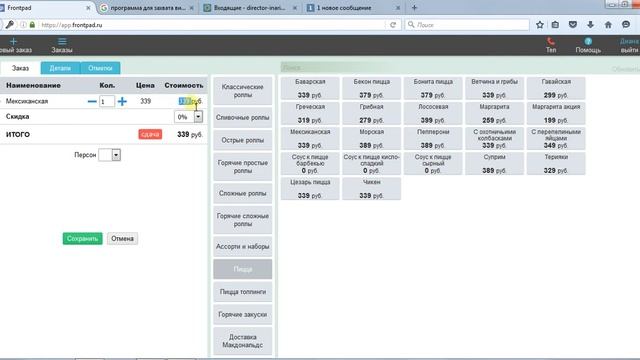Add Терияки pizza to order
The height and width of the screenshot is (360, 640).
click(556, 164)
